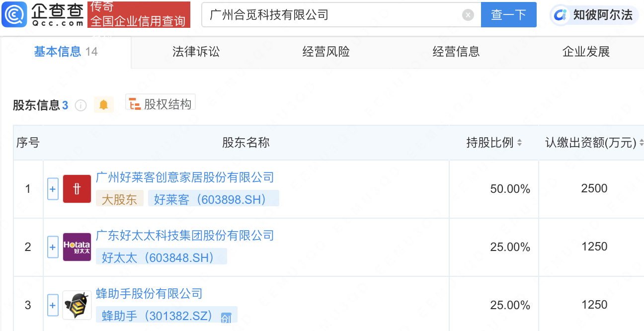
Task: Click the search field with 广州合觅科技有限公司
Action: pyautogui.click(x=341, y=15)
